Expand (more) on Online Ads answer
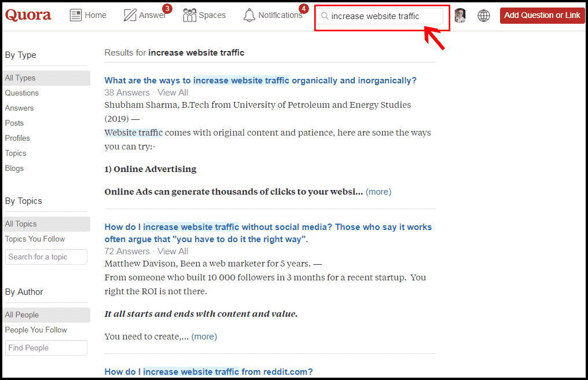Viewport: 588px width, 380px height. coord(378,192)
